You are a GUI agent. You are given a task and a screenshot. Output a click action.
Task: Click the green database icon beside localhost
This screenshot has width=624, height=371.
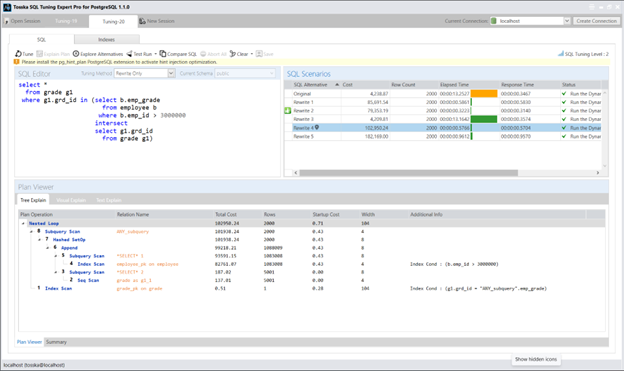click(x=494, y=21)
